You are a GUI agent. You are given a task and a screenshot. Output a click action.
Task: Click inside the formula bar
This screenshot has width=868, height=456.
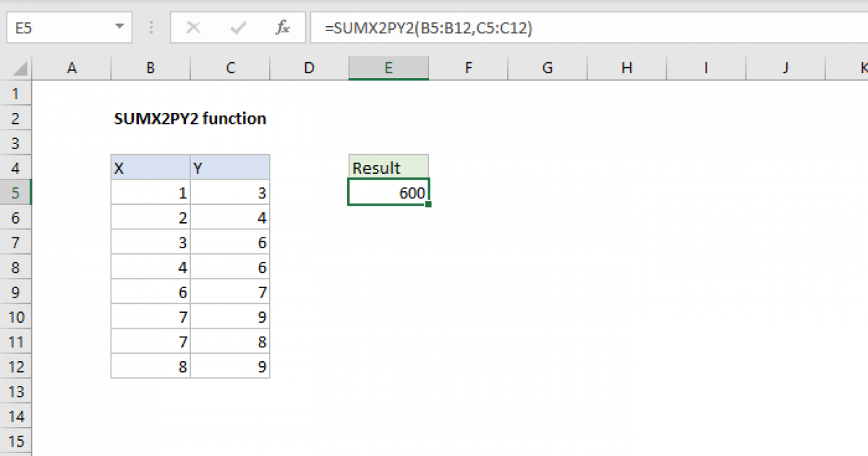[x=506, y=28]
